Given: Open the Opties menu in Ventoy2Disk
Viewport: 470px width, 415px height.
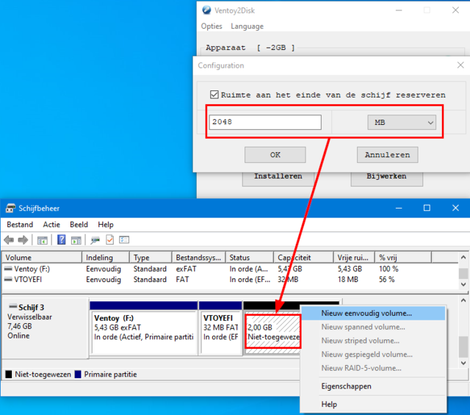Looking at the screenshot, I should pos(211,26).
